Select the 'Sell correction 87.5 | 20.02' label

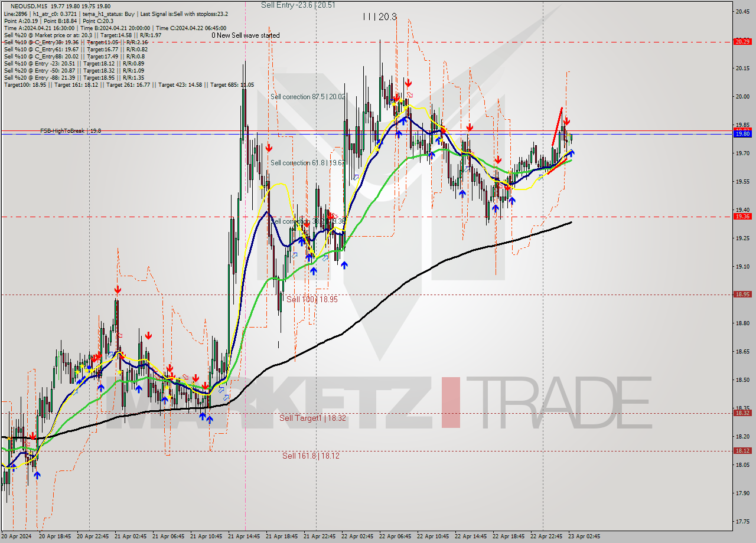tap(308, 97)
